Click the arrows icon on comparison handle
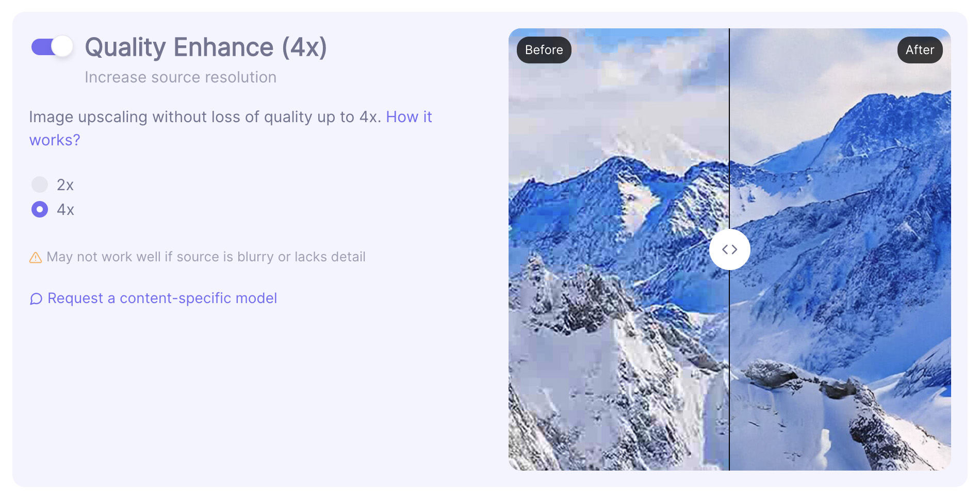 pos(729,249)
